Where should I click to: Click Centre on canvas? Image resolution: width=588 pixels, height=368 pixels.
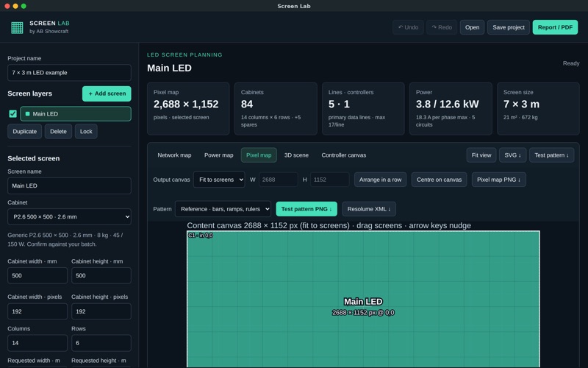(x=439, y=180)
